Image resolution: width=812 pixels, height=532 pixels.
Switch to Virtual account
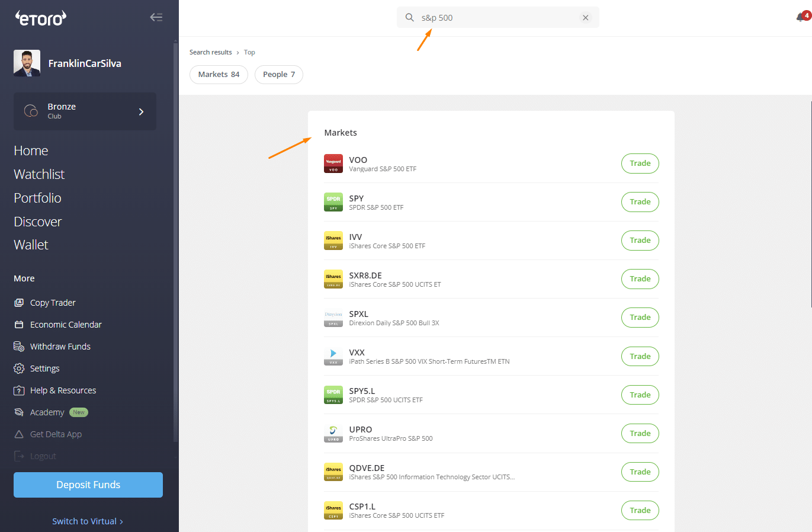(x=88, y=521)
